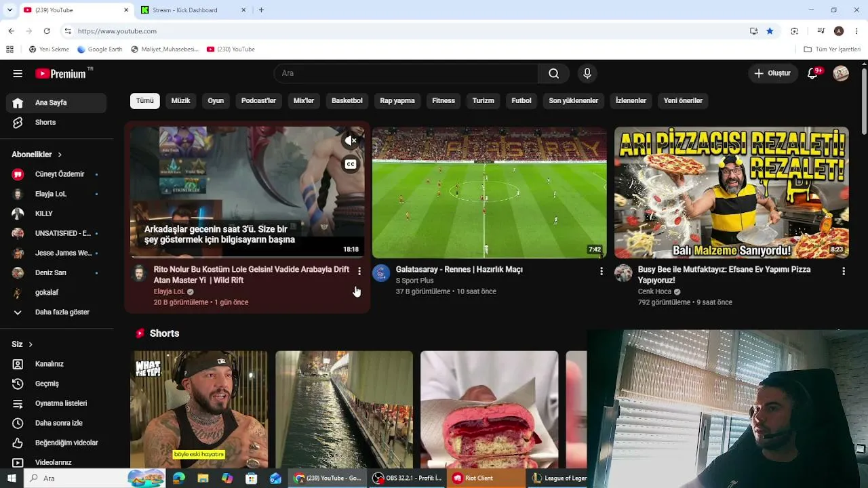
Task: Open Google Earth bookmark
Action: pyautogui.click(x=100, y=49)
